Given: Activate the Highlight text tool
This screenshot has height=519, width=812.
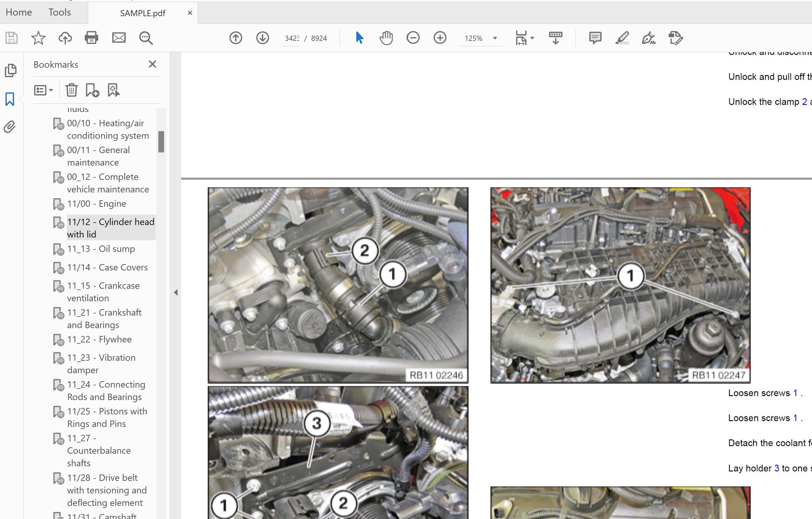Looking at the screenshot, I should (622, 38).
